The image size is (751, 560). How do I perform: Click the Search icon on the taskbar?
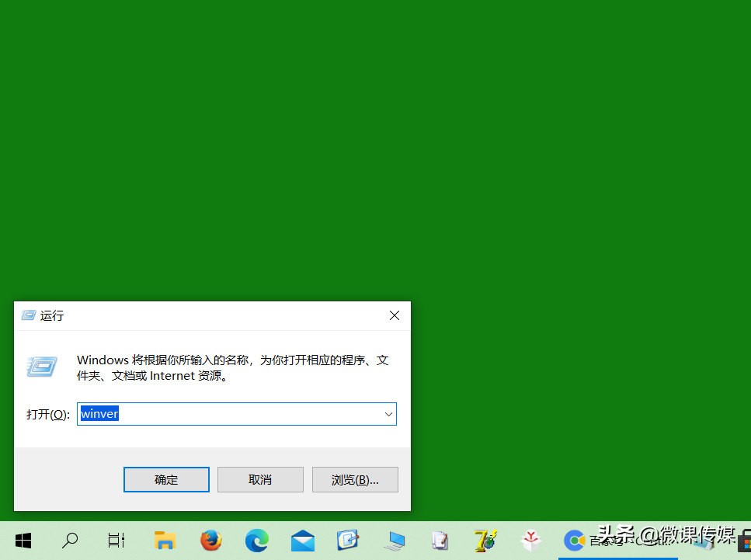(69, 540)
